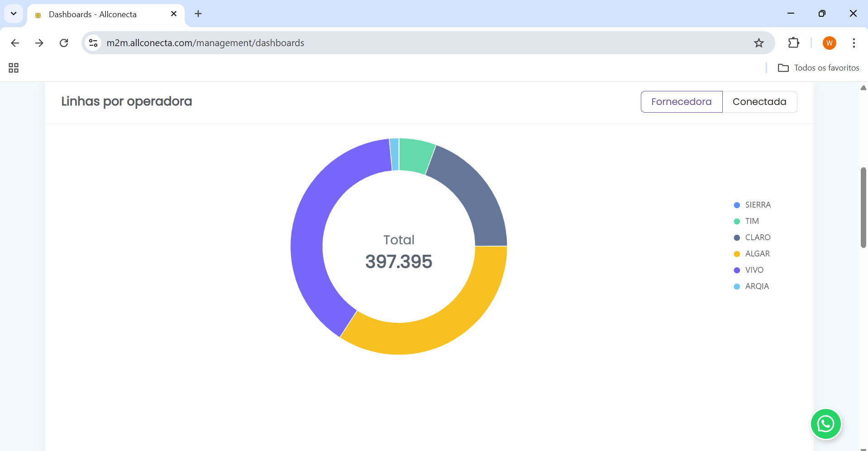Viewport: 868px width, 451px height.
Task: Open a new browser tab
Action: click(198, 14)
